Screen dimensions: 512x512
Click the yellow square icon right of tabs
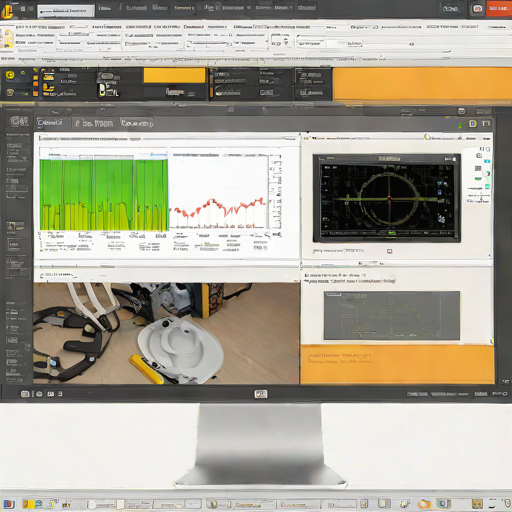tap(473, 124)
